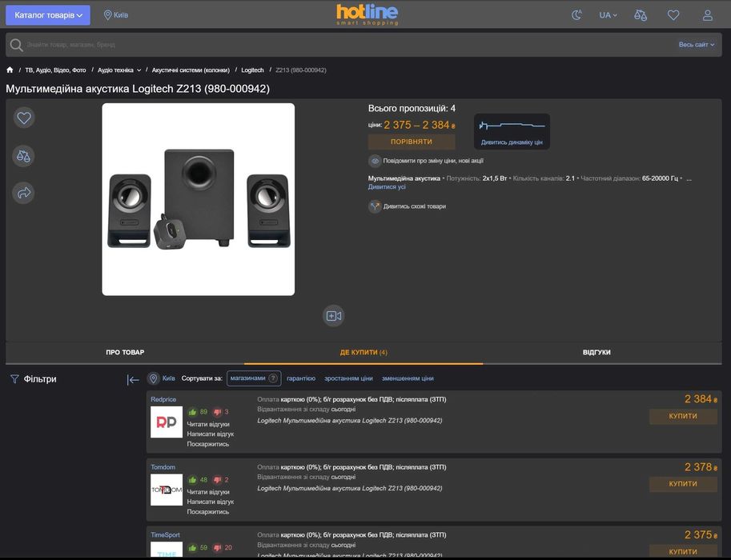
Task: Open price dynamics chart widget
Action: point(512,131)
